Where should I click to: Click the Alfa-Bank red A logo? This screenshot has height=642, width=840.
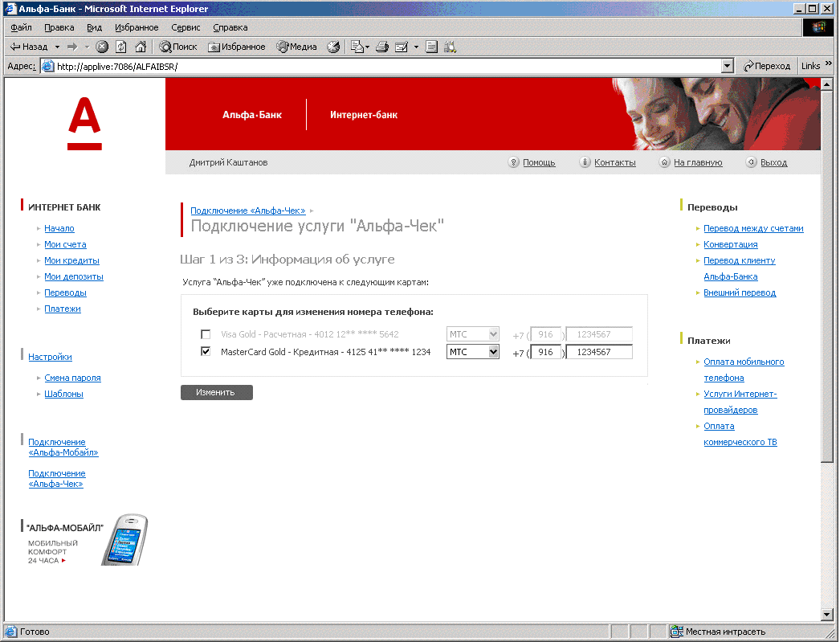[84, 123]
